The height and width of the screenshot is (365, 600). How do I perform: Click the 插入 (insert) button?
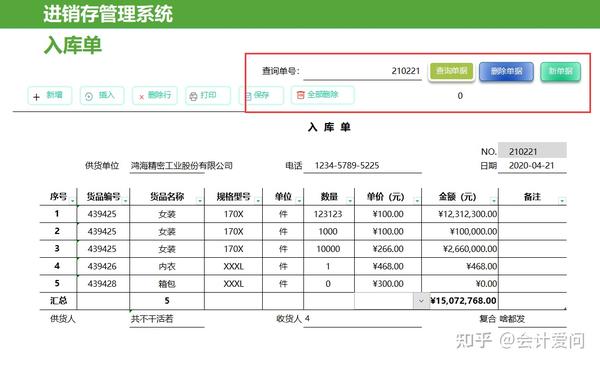(102, 96)
